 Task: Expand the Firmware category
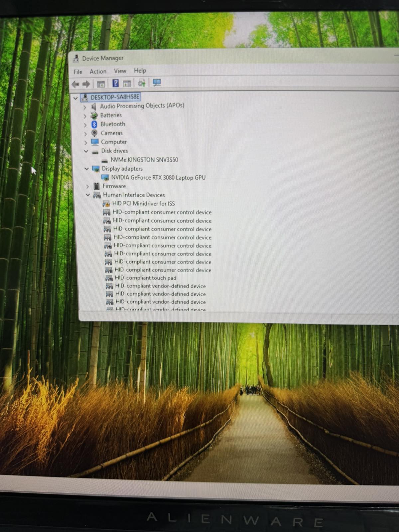pyautogui.click(x=87, y=187)
